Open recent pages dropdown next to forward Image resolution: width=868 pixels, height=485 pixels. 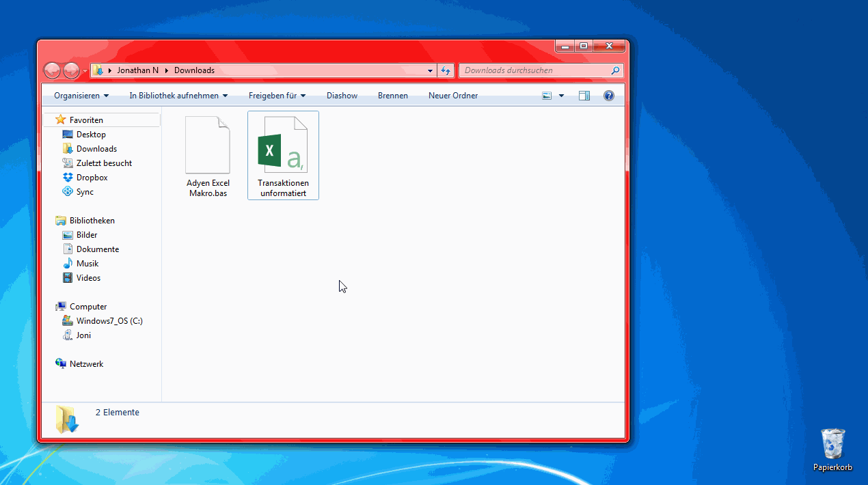(x=85, y=71)
